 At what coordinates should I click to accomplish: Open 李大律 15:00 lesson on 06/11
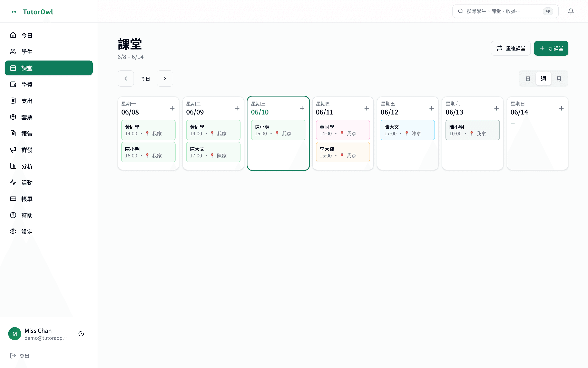[343, 152]
